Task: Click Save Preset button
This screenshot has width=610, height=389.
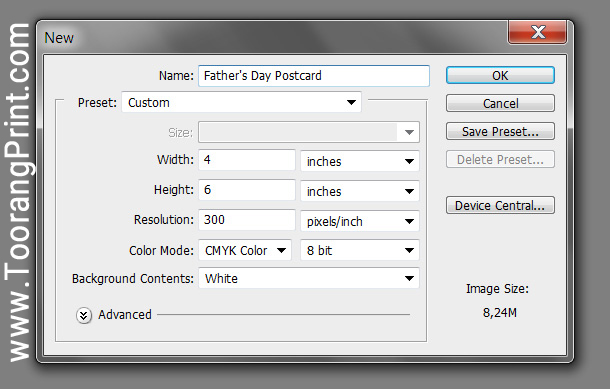Action: [x=500, y=131]
